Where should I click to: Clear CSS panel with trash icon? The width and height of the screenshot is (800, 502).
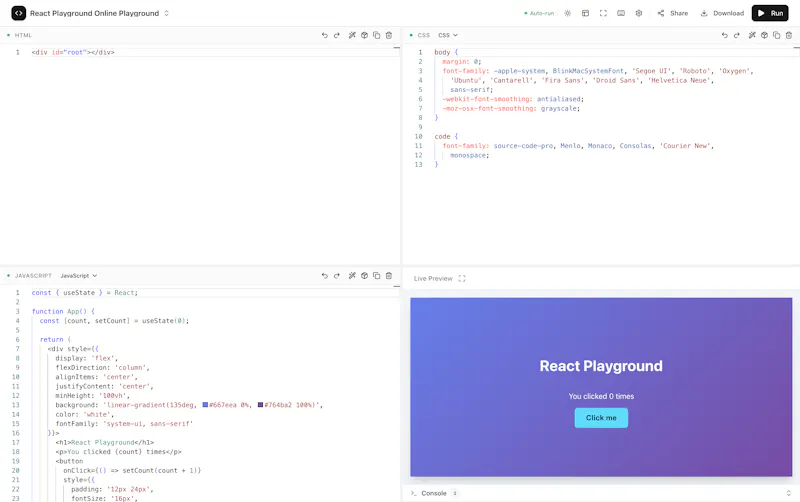pos(789,35)
